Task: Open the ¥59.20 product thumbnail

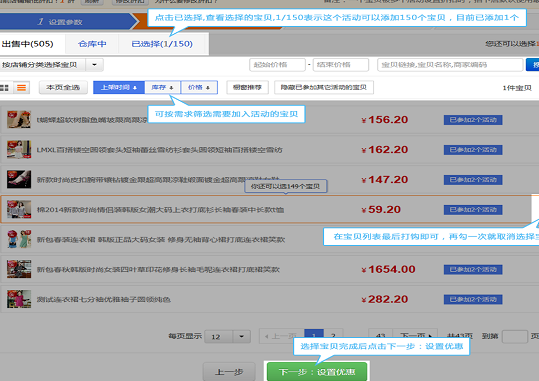Action: [x=19, y=209]
